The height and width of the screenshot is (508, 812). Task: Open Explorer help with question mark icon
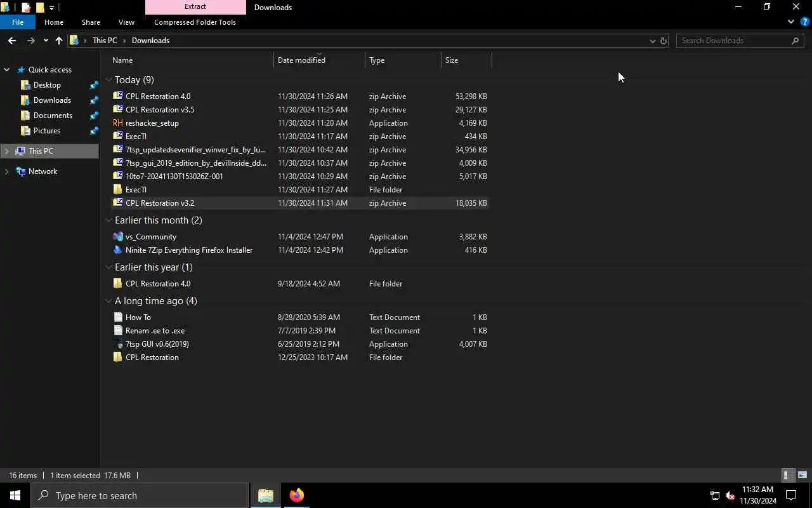804,22
